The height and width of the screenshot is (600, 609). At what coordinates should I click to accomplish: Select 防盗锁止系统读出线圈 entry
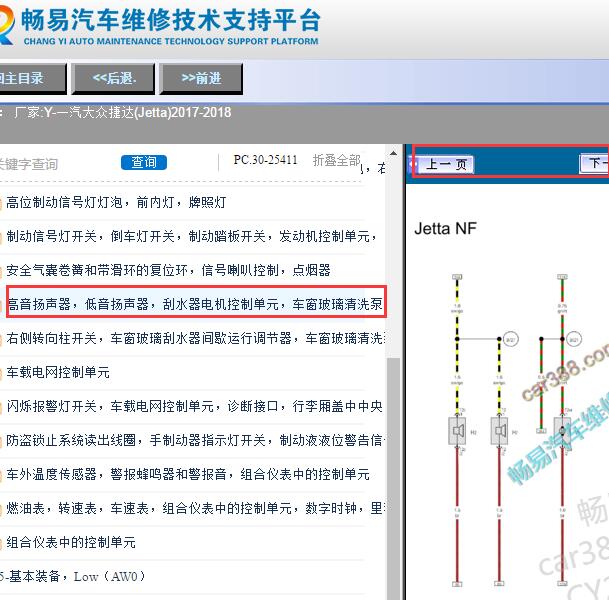(195, 440)
